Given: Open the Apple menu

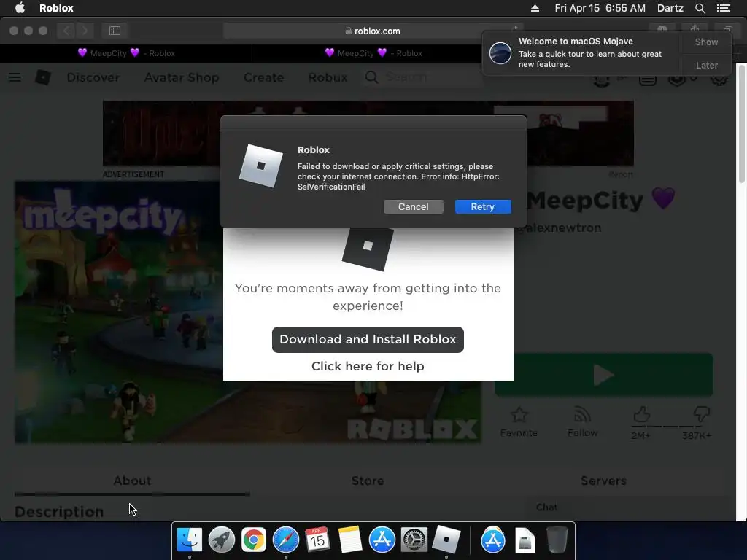Looking at the screenshot, I should point(20,8).
